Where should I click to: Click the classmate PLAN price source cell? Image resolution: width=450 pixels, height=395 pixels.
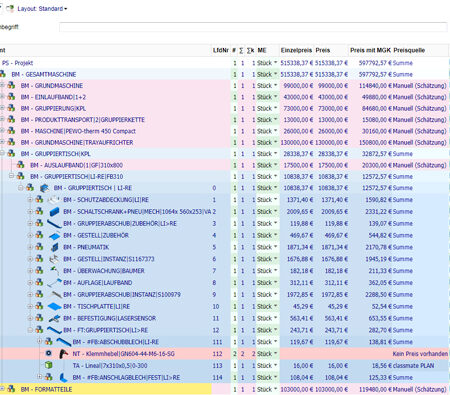(x=413, y=366)
